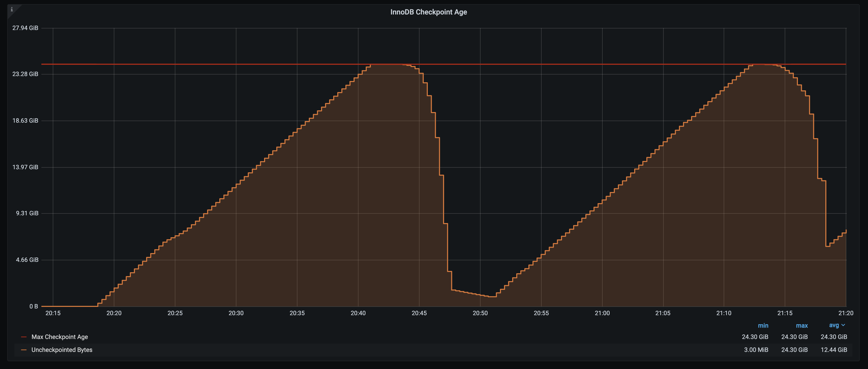Click the 27.94 GiB y-axis label
This screenshot has width=868, height=369.
click(25, 28)
